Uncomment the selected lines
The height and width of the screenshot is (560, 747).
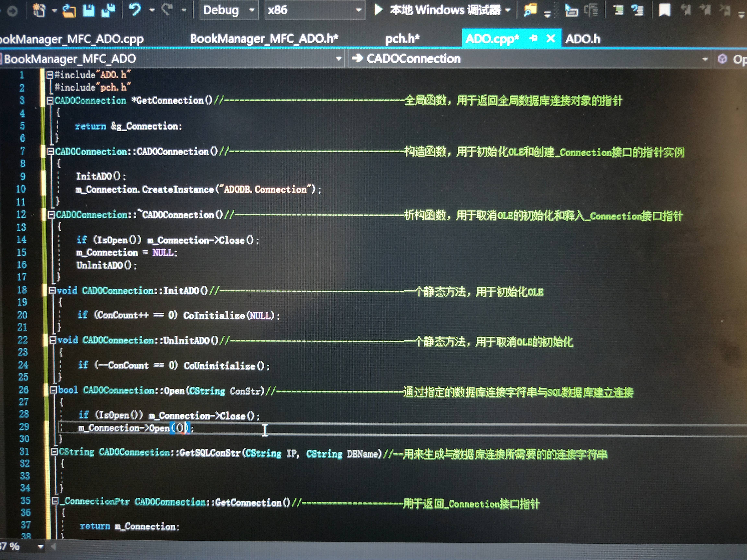637,10
